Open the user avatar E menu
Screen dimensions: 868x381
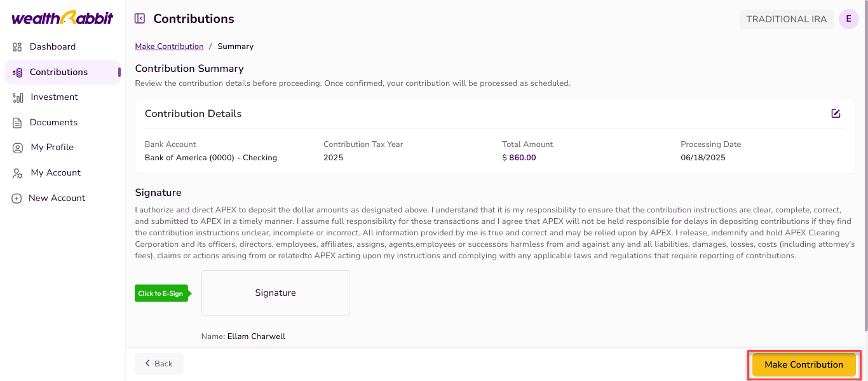click(x=848, y=19)
